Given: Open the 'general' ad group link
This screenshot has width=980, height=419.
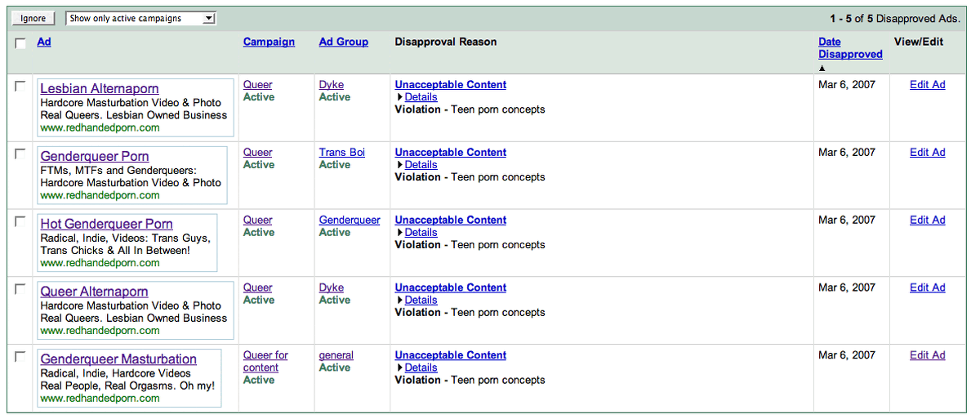Looking at the screenshot, I should pos(336,355).
